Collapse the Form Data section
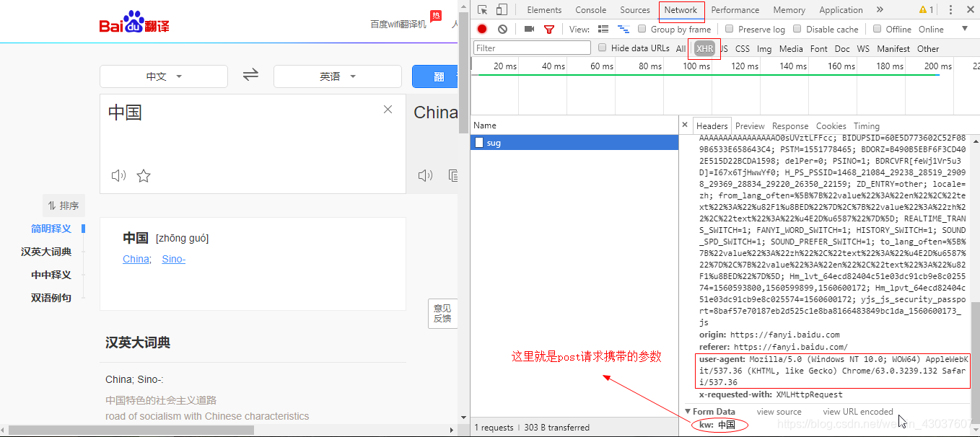 coord(687,412)
